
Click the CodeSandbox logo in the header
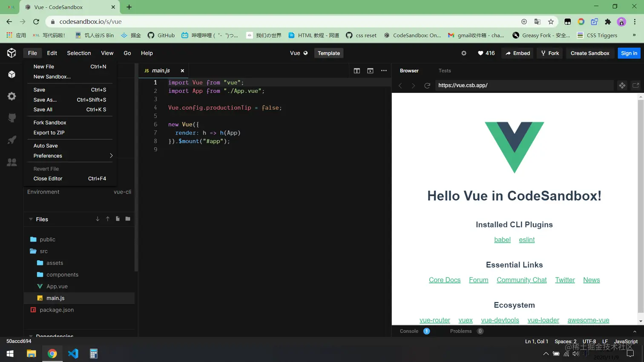[11, 53]
